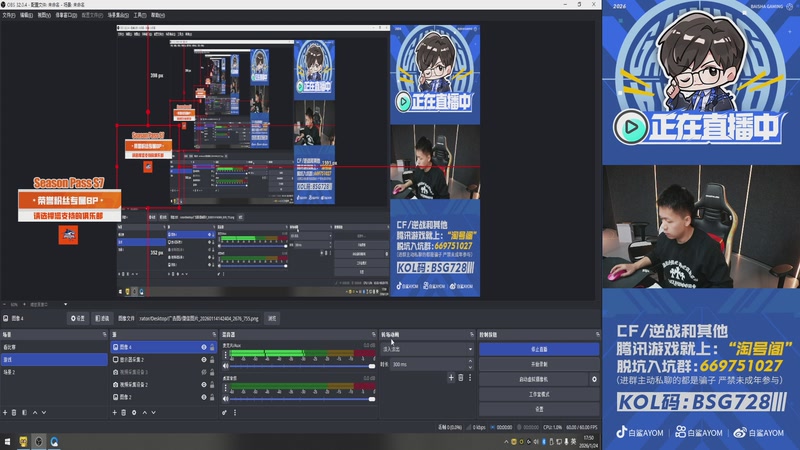Toggle visibility eye for source 视频采集设备 2

(204, 385)
